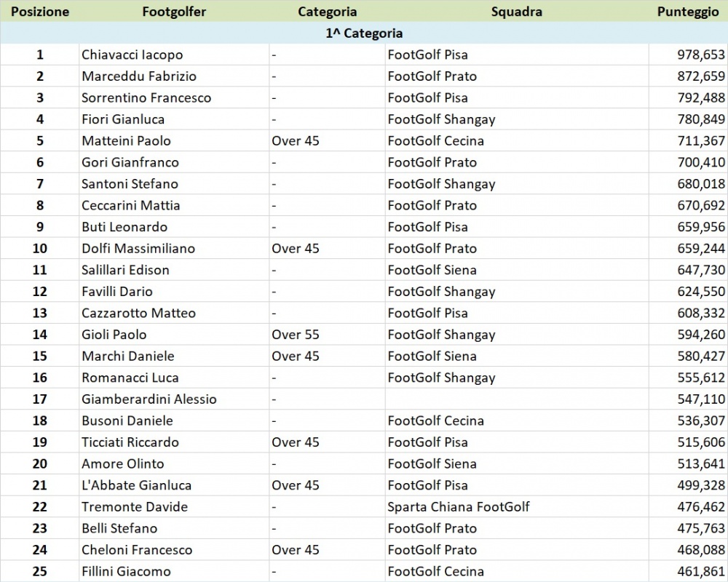This screenshot has height=582, width=728.
Task: Select the Sparta Chiana FootGolf cell
Action: (517, 506)
